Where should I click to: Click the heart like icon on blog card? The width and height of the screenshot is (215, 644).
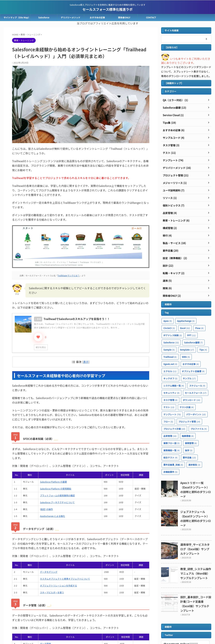[x=38, y=337]
